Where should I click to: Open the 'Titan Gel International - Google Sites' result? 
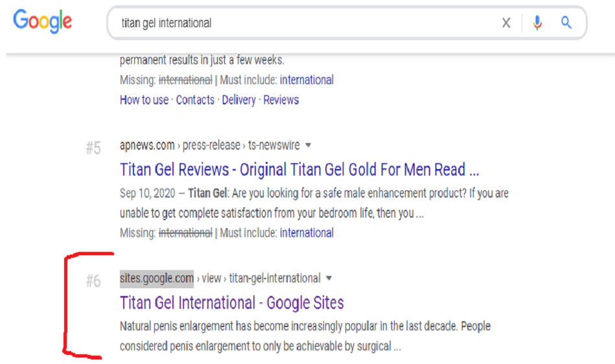[232, 302]
